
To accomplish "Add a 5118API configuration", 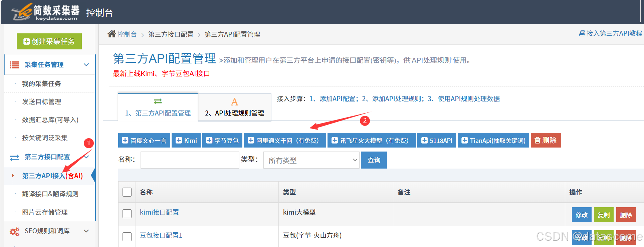I will 437,141.
